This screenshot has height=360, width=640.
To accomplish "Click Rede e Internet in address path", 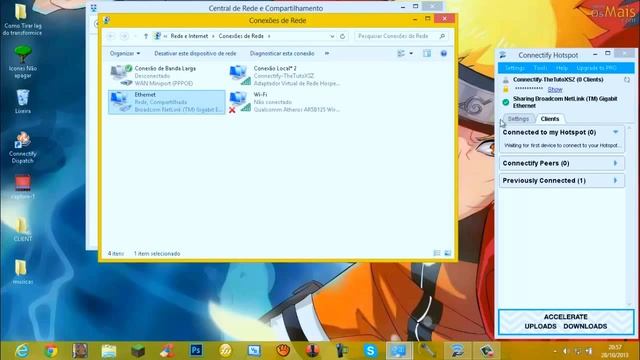I will click(189, 36).
